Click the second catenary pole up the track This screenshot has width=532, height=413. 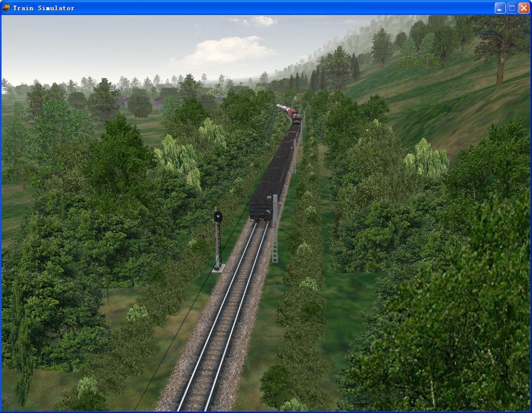tap(294, 156)
